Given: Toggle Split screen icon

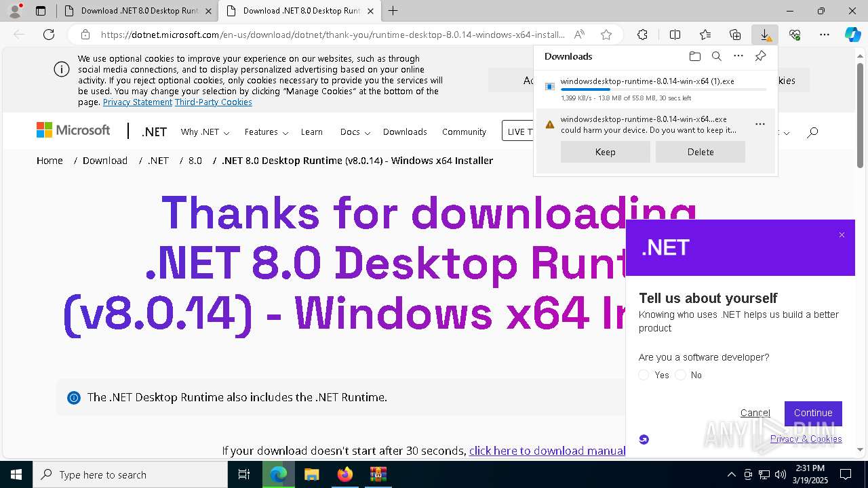Looking at the screenshot, I should [675, 35].
